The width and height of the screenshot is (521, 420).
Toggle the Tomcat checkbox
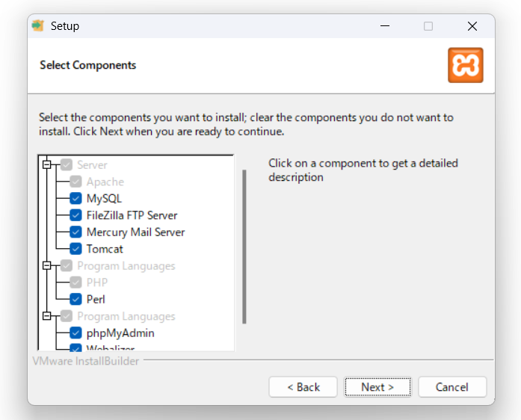(75, 249)
